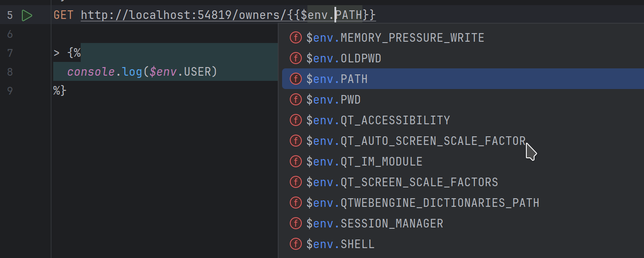The height and width of the screenshot is (258, 644).
Task: Pick the $env.QTWEBENGINE_DICTIONARIES_PATH suggestion
Action: [422, 203]
